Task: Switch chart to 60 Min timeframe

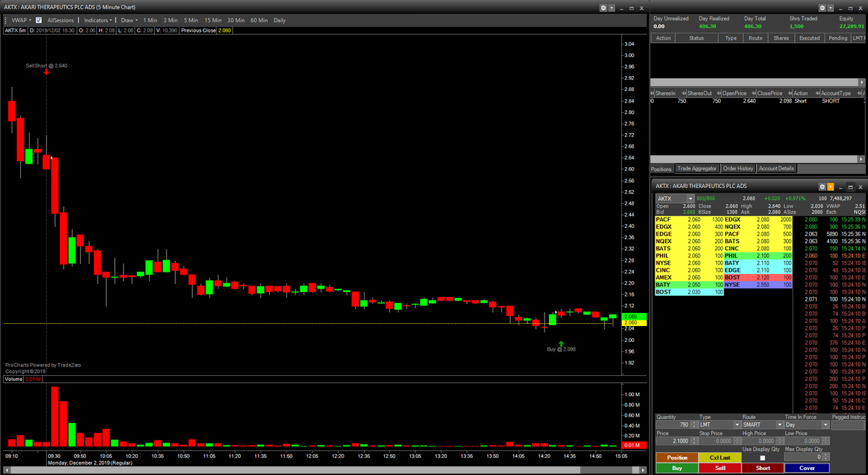Action: pos(259,20)
